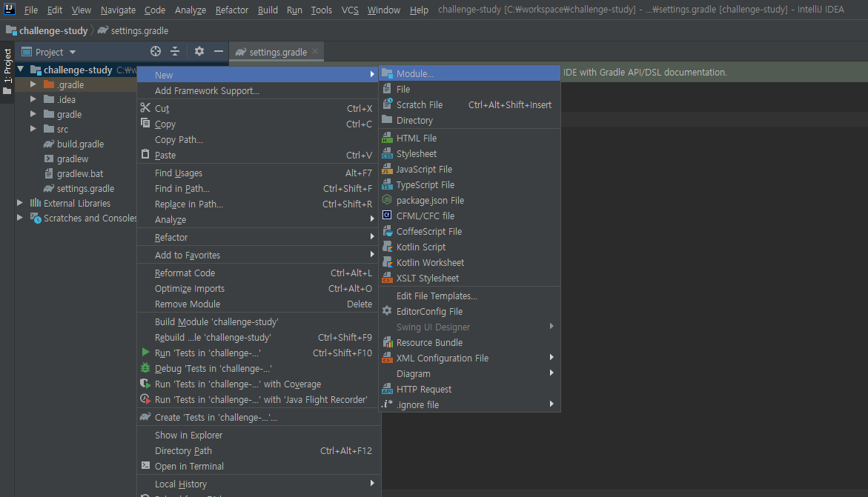
Task: Click the package.json File icon
Action: (387, 200)
